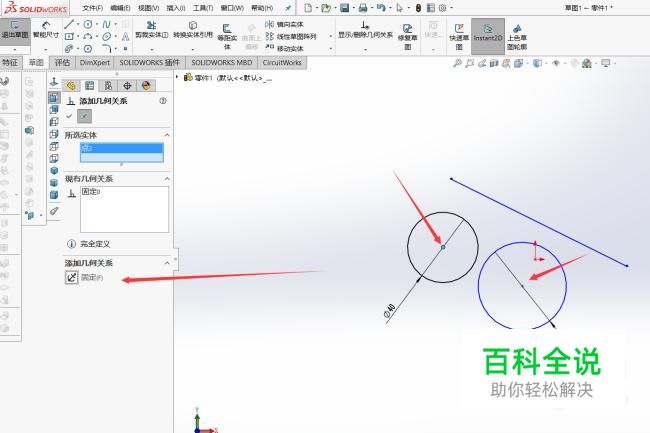Switch to the SOLIDWORKS MBD tab
The width and height of the screenshot is (650, 433).
pyautogui.click(x=222, y=63)
